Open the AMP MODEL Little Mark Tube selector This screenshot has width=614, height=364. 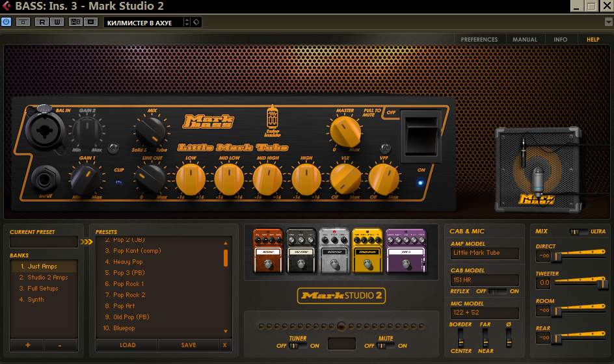click(x=485, y=253)
